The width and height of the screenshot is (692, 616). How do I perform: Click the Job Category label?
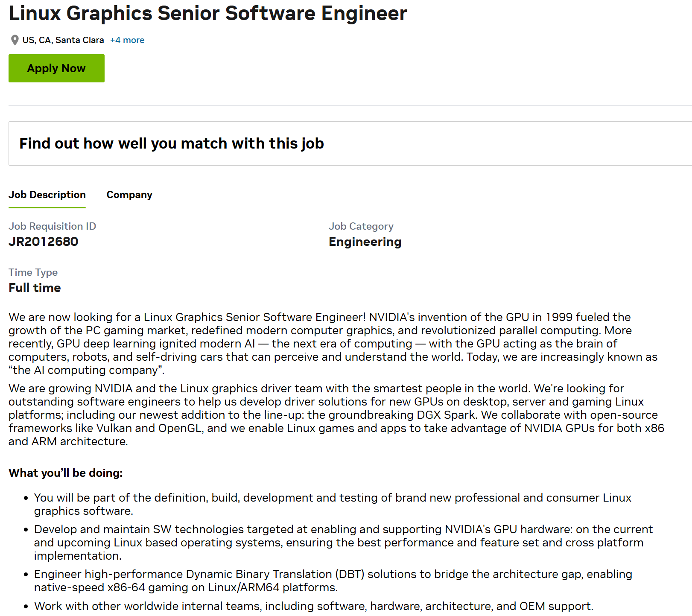click(x=361, y=226)
